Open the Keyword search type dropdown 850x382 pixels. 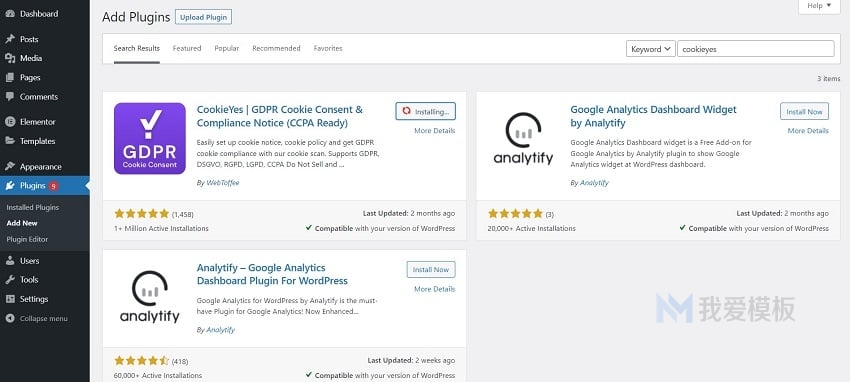tap(651, 49)
